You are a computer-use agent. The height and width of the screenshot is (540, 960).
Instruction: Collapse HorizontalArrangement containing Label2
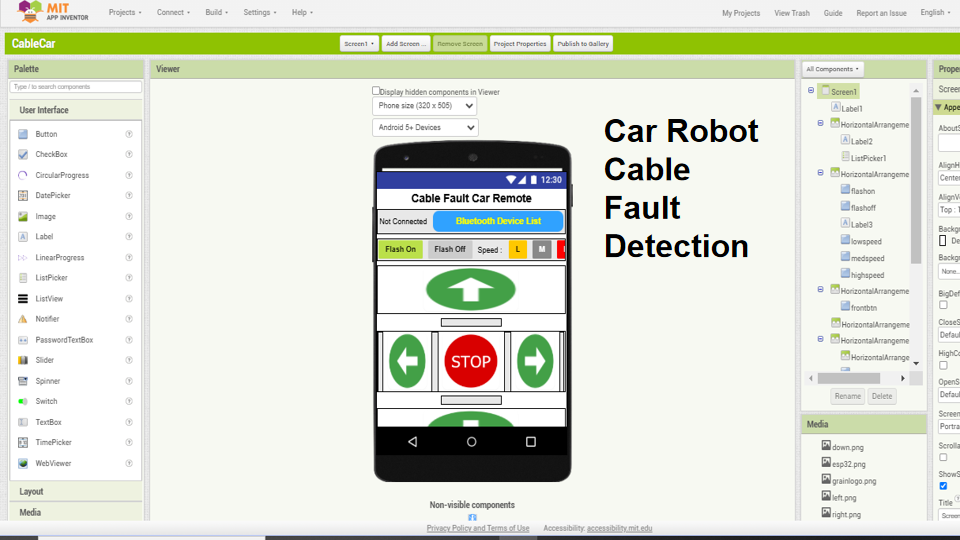(x=820, y=124)
